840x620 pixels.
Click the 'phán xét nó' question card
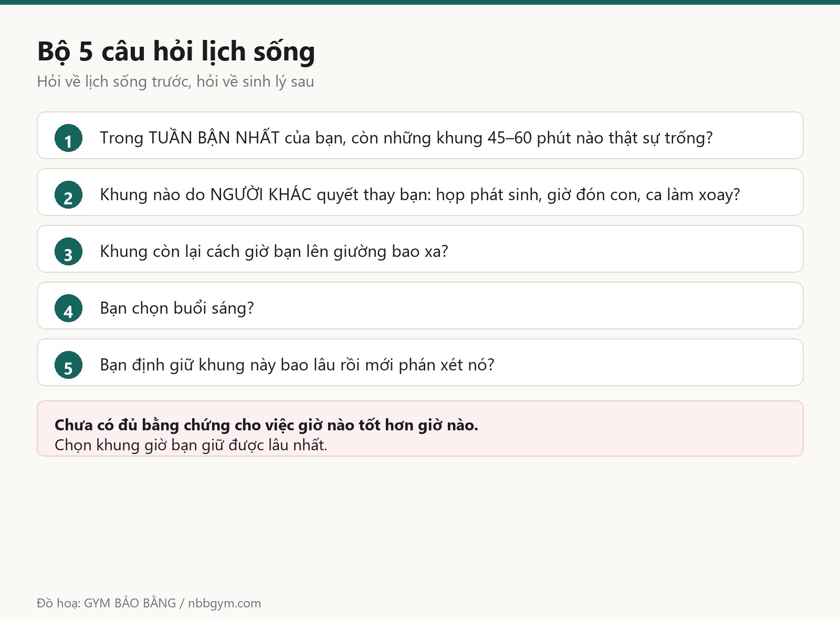click(420, 362)
